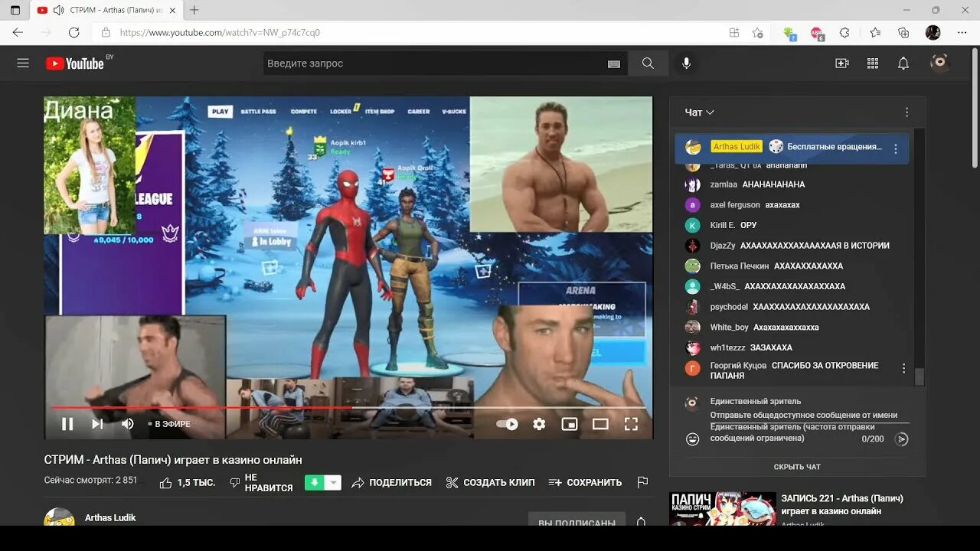Click the green download button
Image resolution: width=980 pixels, height=551 pixels.
(314, 483)
